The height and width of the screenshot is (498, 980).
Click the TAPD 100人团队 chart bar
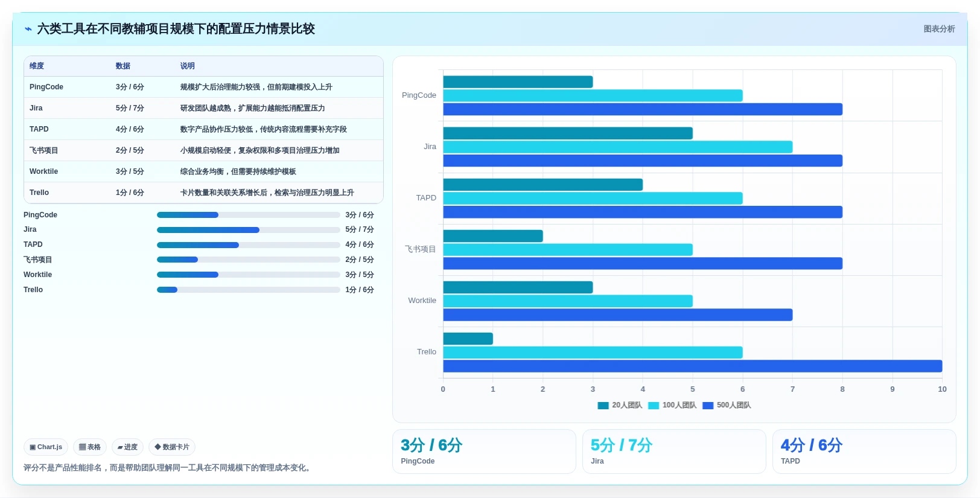(593, 198)
